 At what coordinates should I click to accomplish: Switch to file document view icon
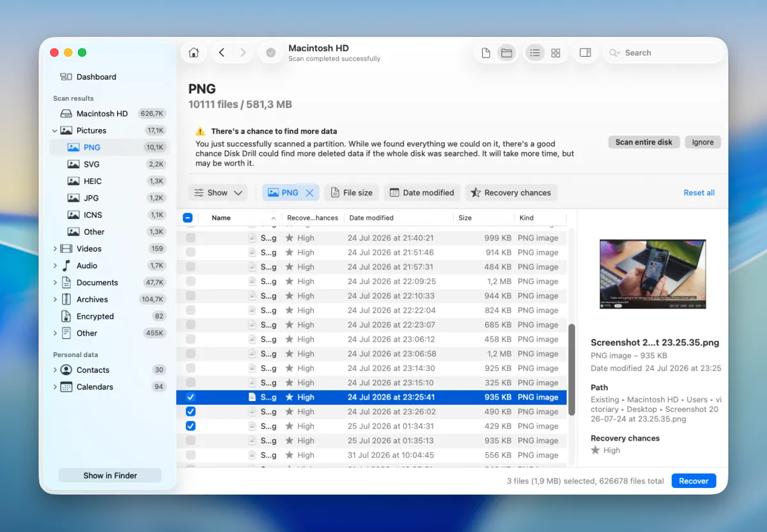tap(486, 53)
